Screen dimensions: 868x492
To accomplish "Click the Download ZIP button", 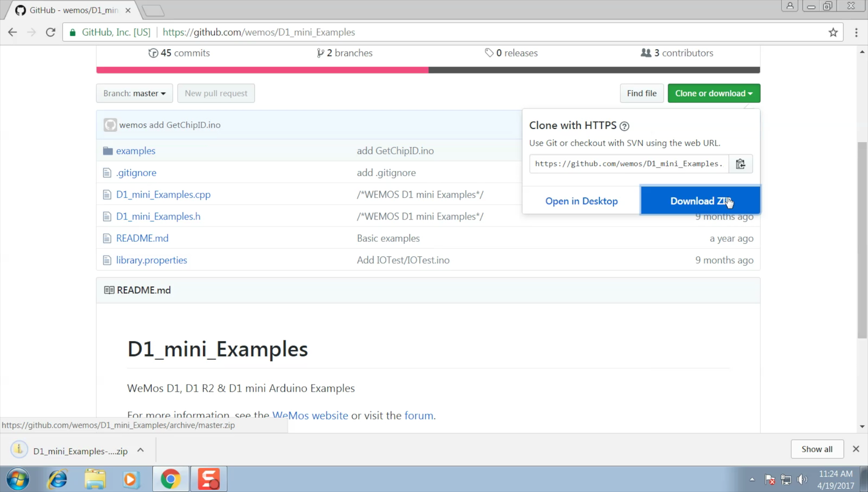I will [x=700, y=201].
